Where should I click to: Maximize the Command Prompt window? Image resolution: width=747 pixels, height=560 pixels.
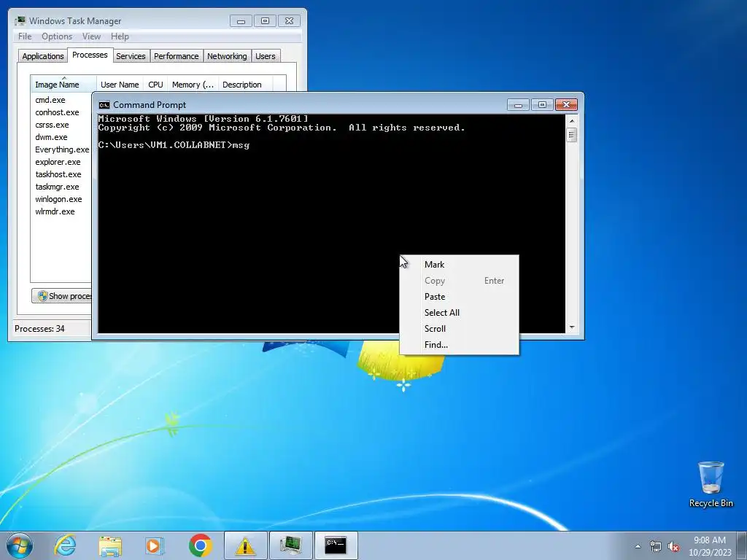click(x=542, y=105)
